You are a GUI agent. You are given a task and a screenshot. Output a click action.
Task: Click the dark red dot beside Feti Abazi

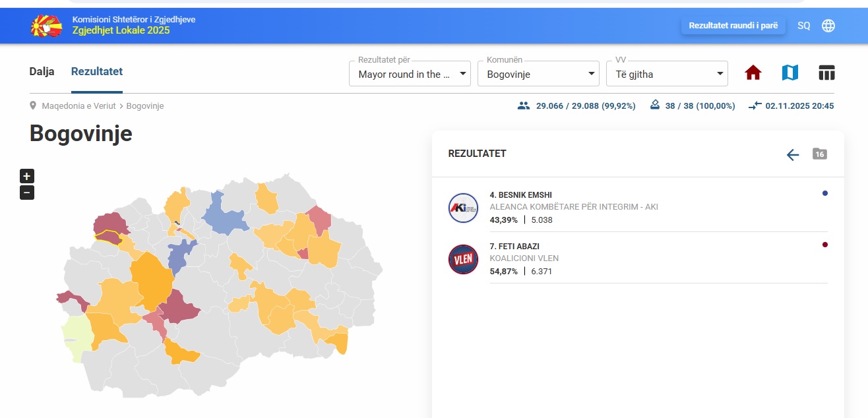(825, 245)
